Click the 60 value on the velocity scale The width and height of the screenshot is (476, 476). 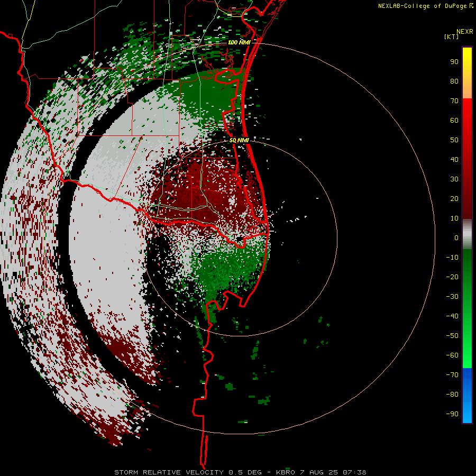(454, 120)
